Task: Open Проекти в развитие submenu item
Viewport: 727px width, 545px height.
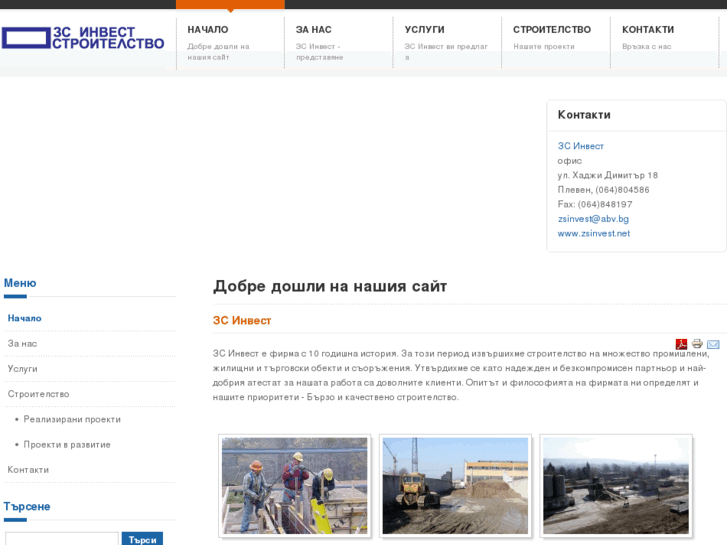Action: [67, 444]
